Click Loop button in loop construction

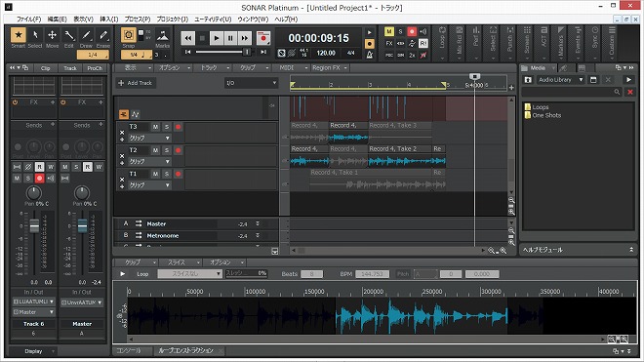coord(142,274)
